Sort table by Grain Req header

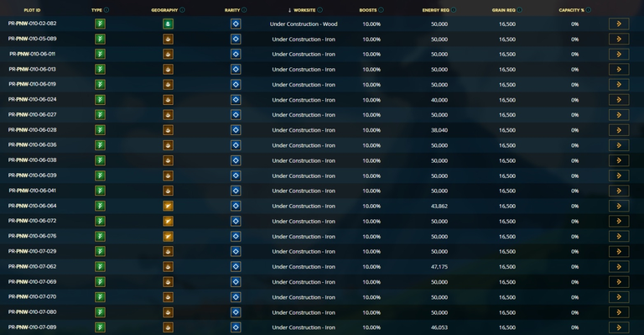503,10
